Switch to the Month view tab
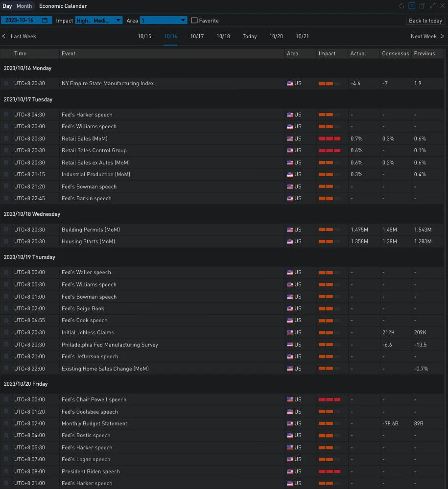The width and height of the screenshot is (448, 489). click(24, 6)
